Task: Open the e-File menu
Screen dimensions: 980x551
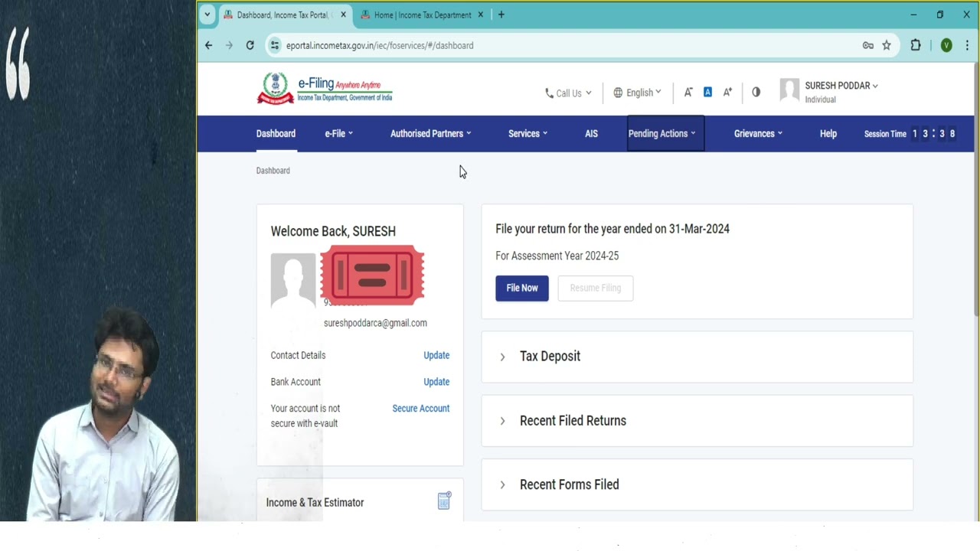Action: pos(338,133)
